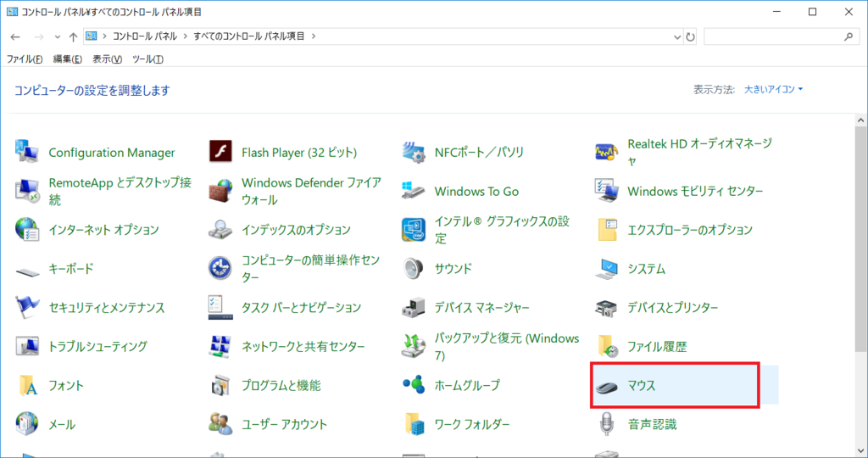Open the トラブルシューティング icon
The height and width of the screenshot is (458, 868).
(x=26, y=346)
